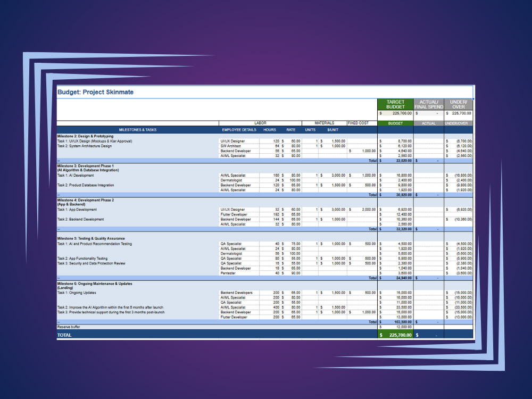
Task: Click "Task 1: UI/UX Design (Mockups & Klar Approval)"
Action: click(94, 141)
